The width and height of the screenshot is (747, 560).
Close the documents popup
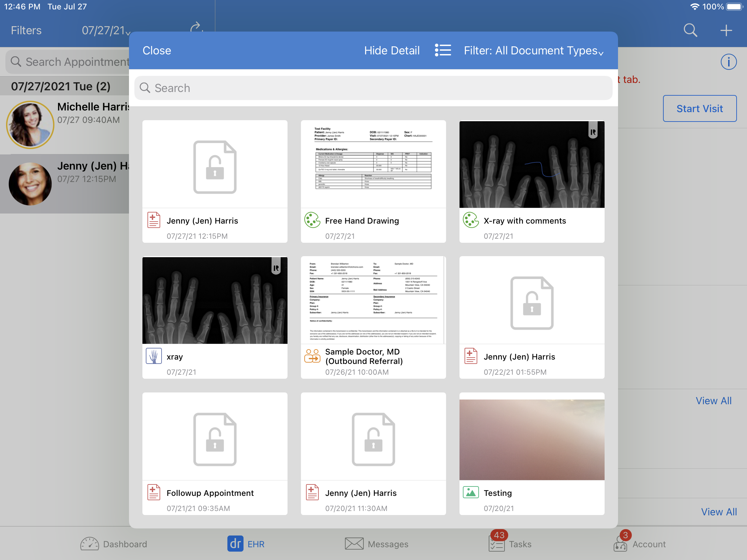pyautogui.click(x=157, y=51)
